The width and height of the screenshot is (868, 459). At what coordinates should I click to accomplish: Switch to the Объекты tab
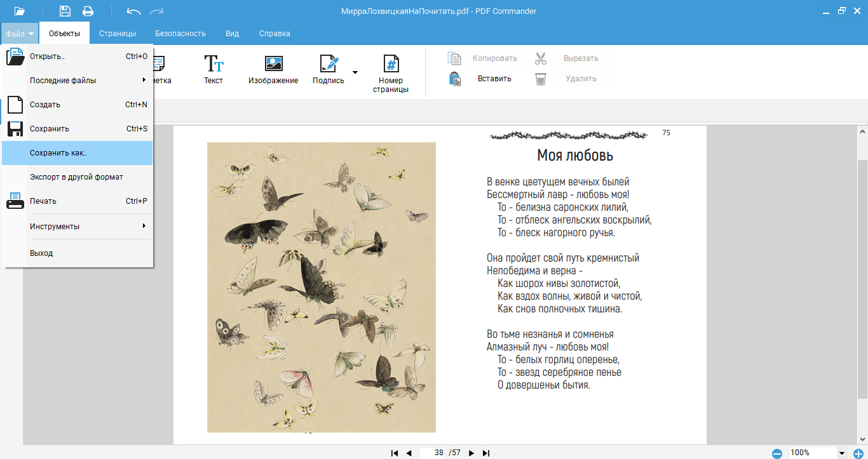[x=64, y=34]
